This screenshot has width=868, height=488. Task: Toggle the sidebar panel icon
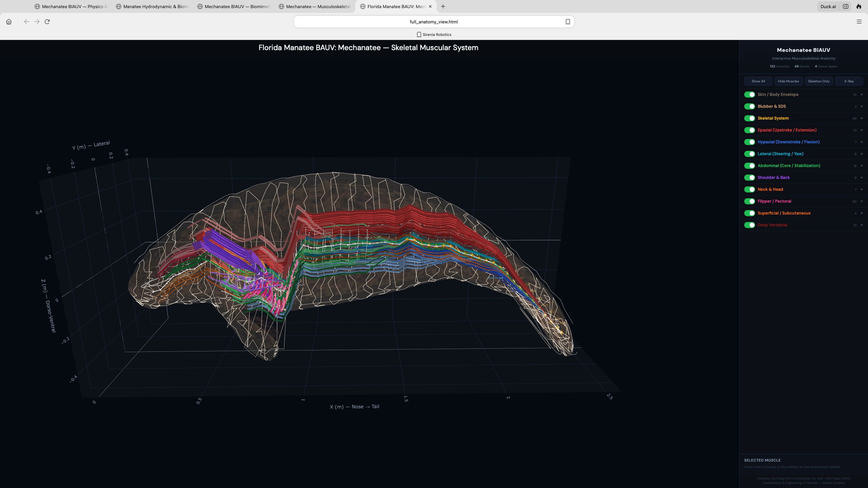click(x=846, y=6)
